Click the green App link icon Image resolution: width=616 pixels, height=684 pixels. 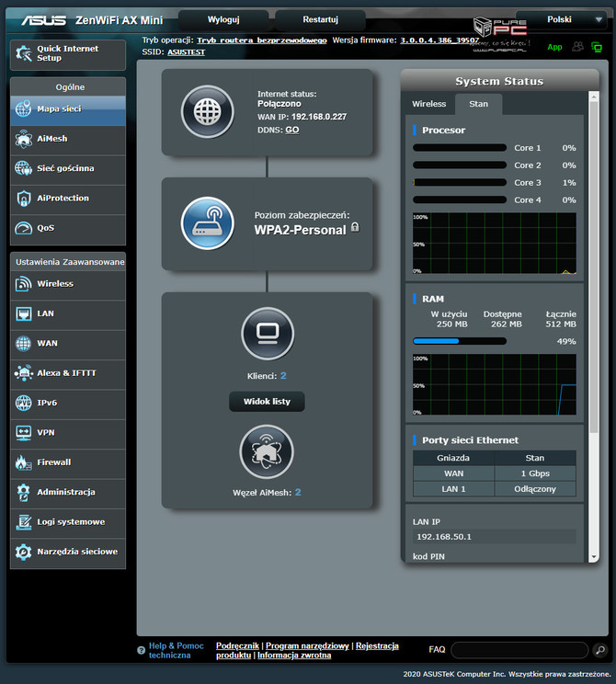pyautogui.click(x=555, y=47)
